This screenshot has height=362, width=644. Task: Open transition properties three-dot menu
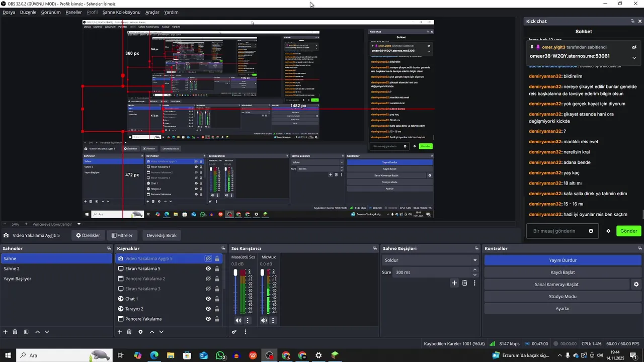click(474, 283)
